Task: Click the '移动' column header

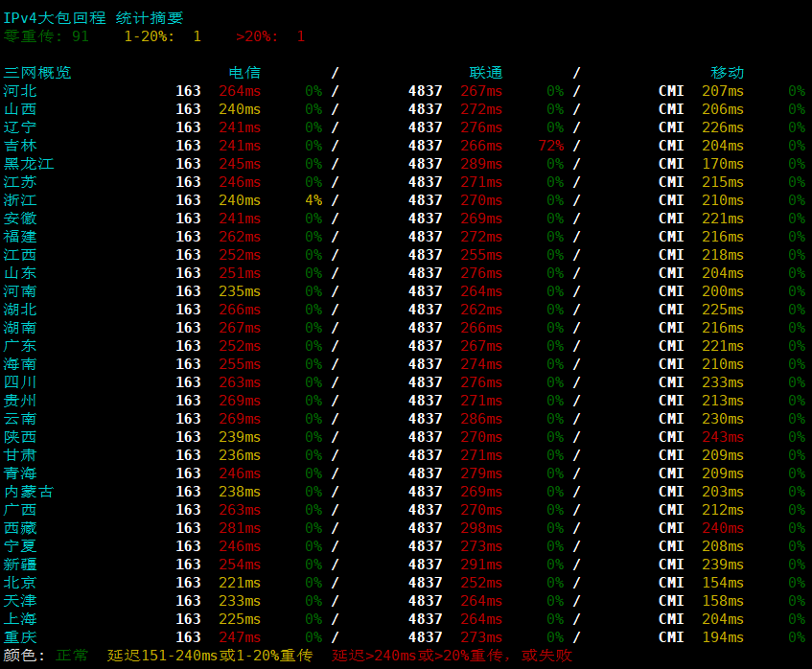Action: 727,73
